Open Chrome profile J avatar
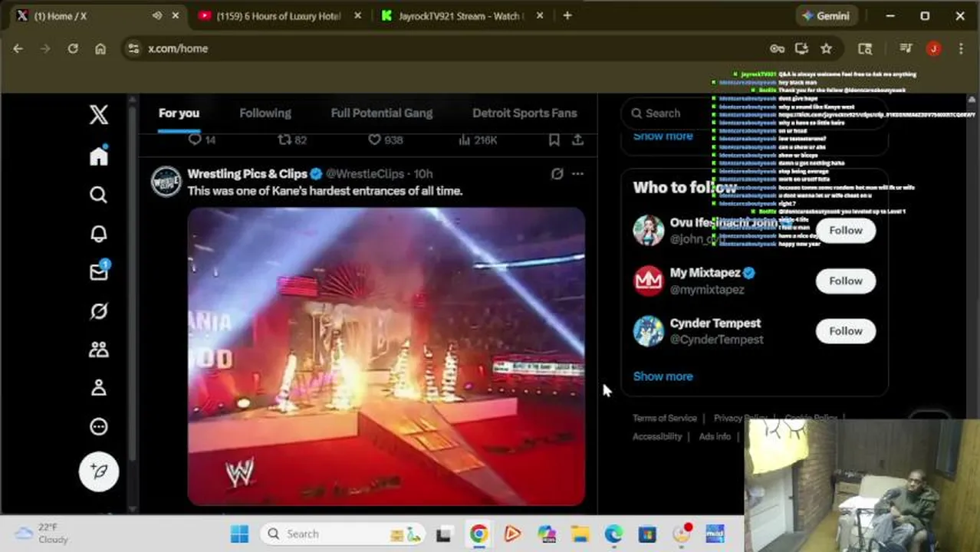This screenshot has width=980, height=552. 933,48
